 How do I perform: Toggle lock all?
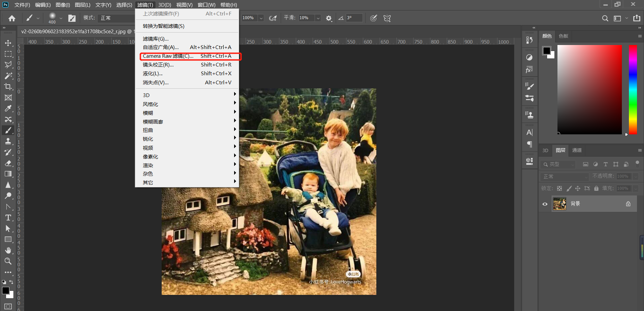point(596,188)
